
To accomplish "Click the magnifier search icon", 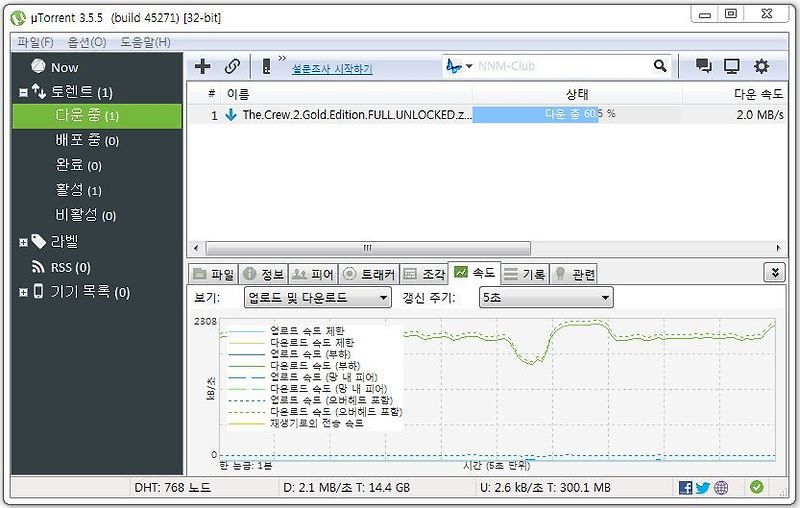I will pyautogui.click(x=660, y=66).
